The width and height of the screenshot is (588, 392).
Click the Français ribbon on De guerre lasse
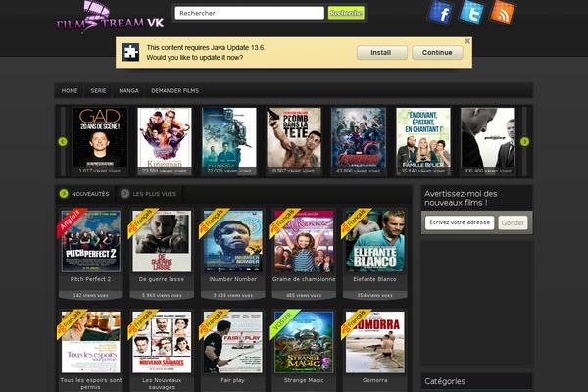142,221
